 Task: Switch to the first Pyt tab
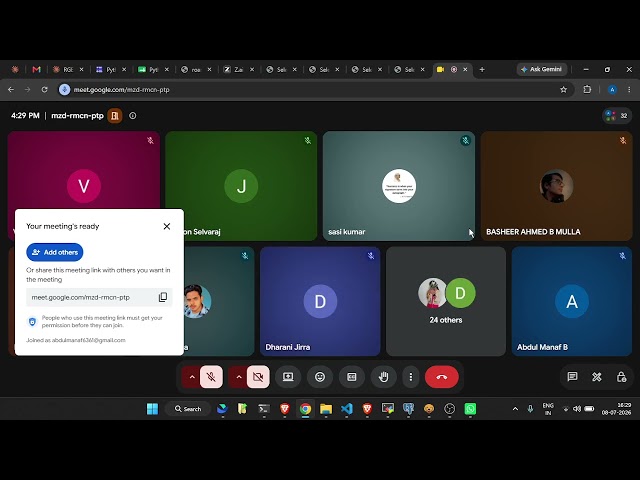111,70
